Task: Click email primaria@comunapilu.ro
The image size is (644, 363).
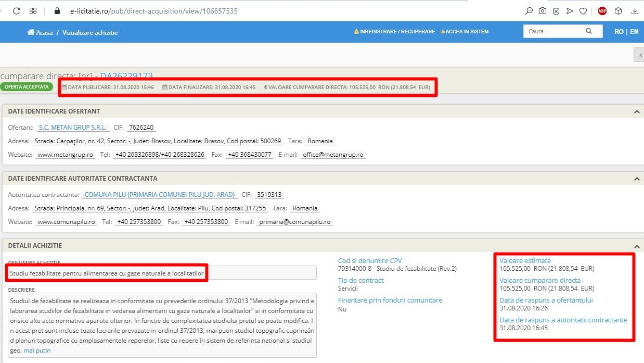Action: (294, 222)
